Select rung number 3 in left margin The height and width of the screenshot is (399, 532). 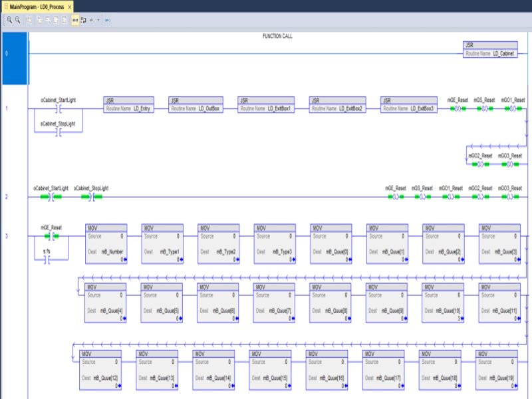tap(7, 235)
